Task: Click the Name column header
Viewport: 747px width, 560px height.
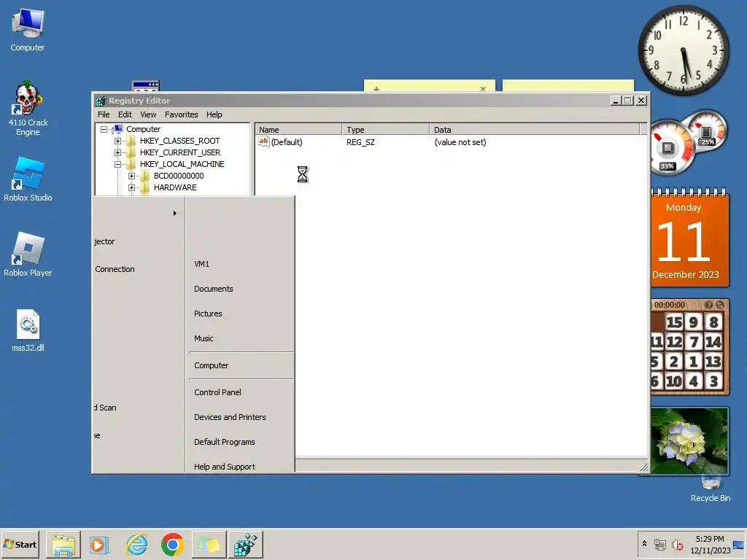Action: [x=298, y=130]
